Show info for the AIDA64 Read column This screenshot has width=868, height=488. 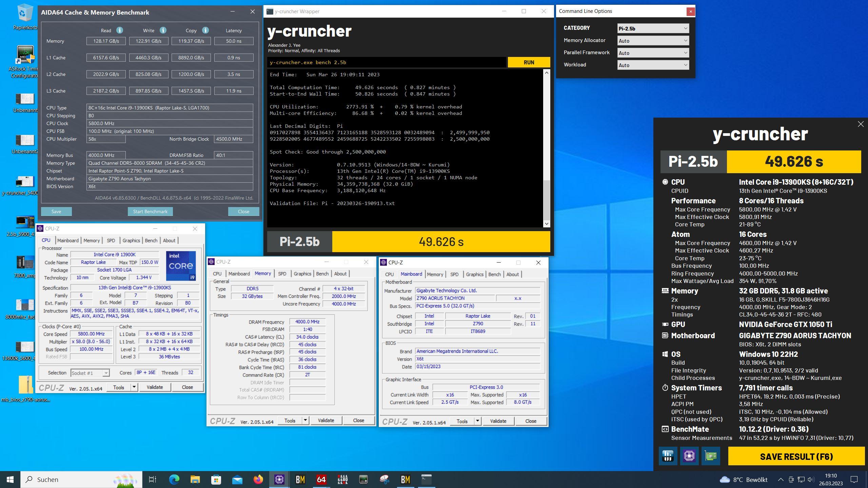coord(119,30)
